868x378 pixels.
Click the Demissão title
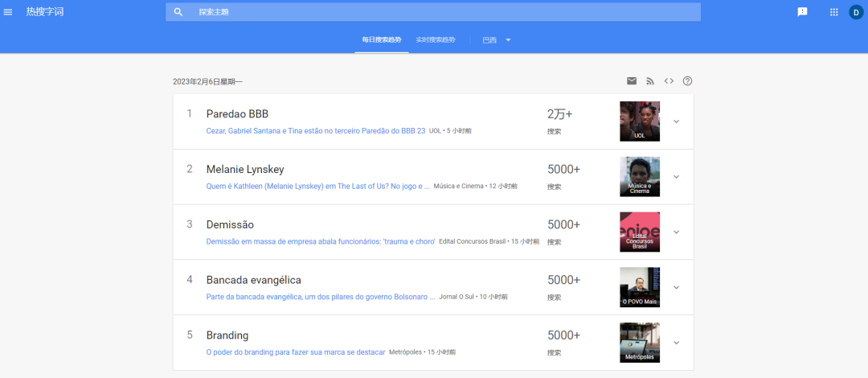coord(230,224)
